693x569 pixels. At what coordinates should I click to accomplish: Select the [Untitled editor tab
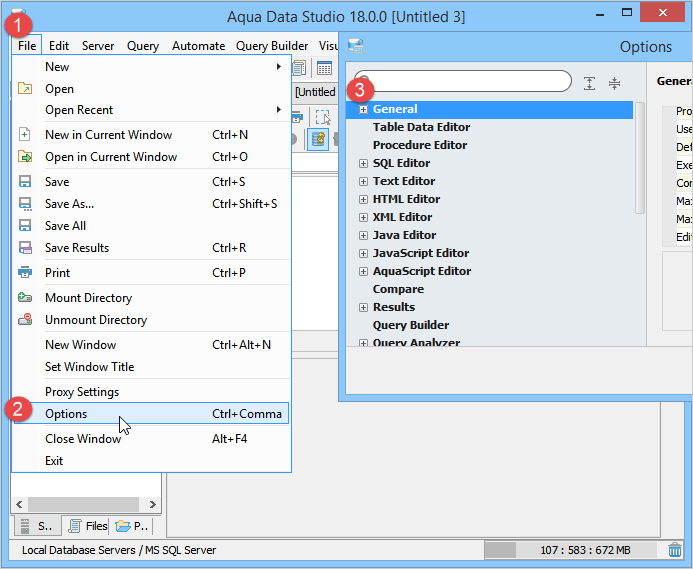[315, 92]
